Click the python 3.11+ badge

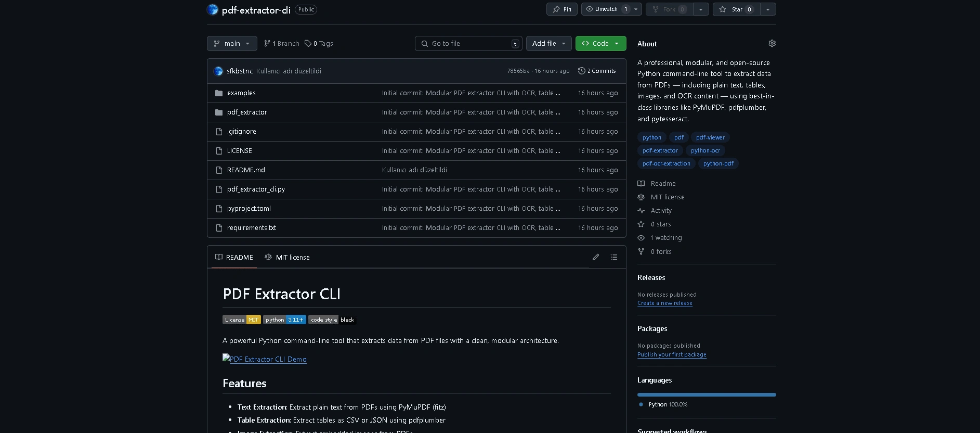284,320
